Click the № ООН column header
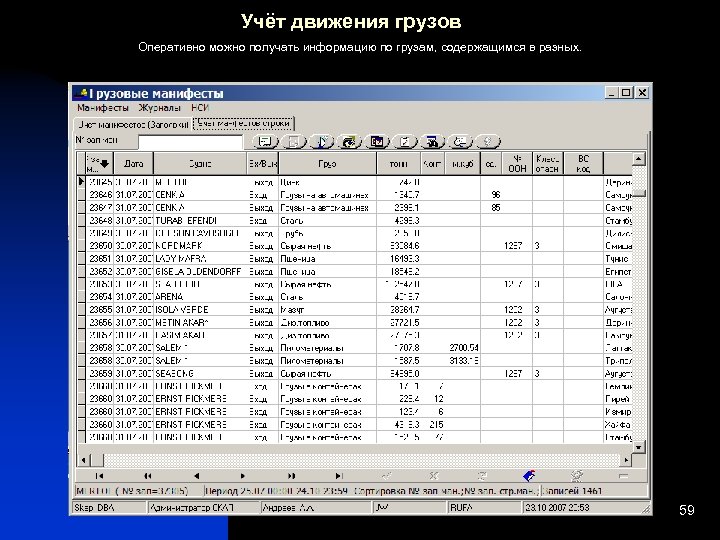The image size is (720, 540). pyautogui.click(x=517, y=163)
